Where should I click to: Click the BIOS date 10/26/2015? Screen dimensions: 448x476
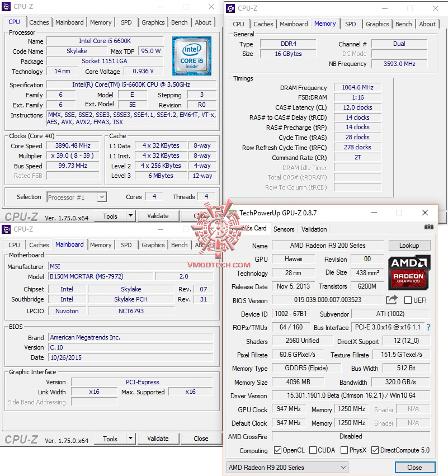click(130, 357)
